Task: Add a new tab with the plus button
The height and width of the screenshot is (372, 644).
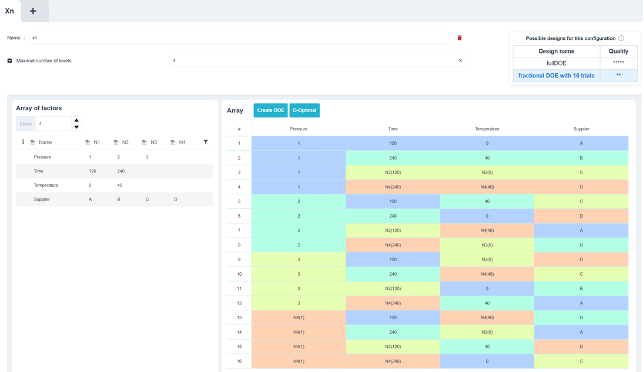Action: coord(33,11)
